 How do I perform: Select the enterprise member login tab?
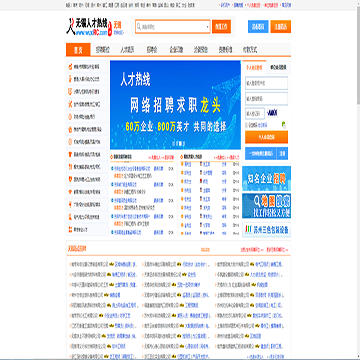(x=278, y=67)
